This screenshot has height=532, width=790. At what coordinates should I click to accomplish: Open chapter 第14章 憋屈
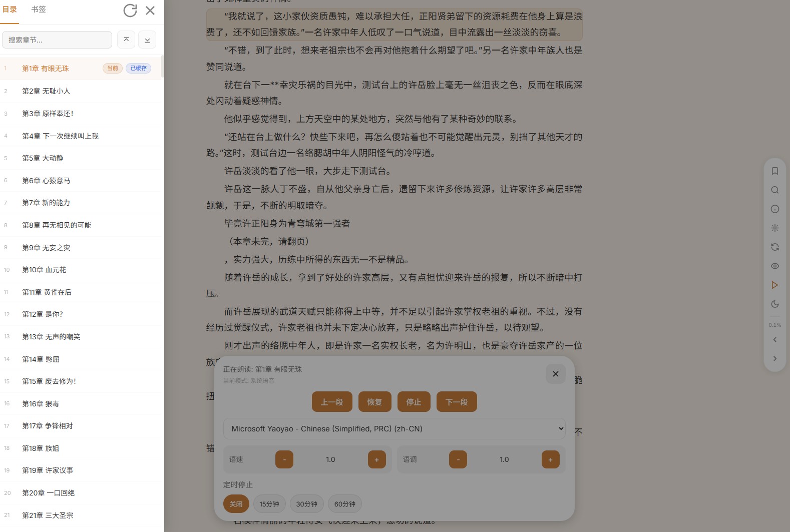82,359
